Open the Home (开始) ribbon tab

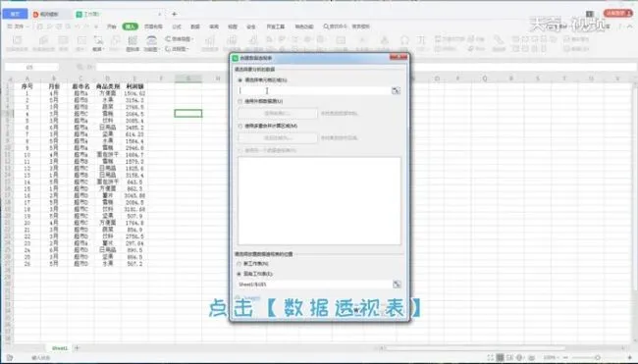coord(112,26)
